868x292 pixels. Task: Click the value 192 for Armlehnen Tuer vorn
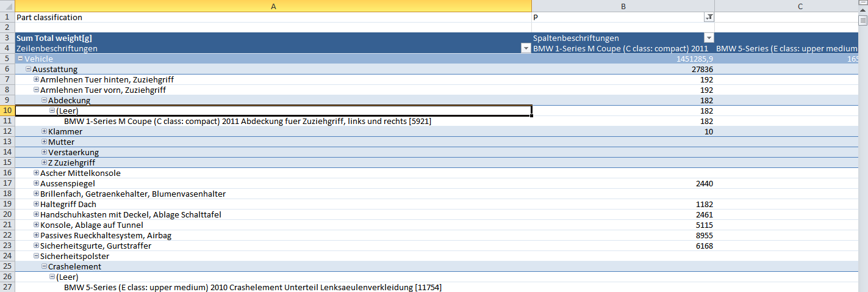coord(623,90)
